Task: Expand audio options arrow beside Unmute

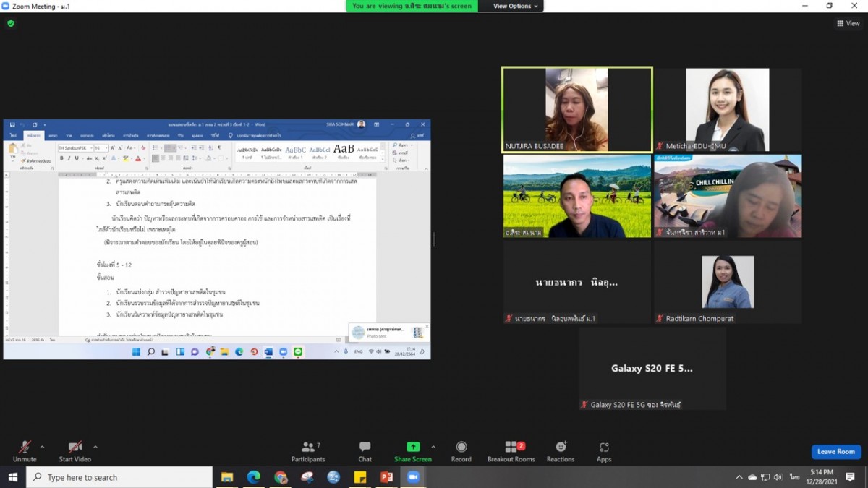Action: (42, 447)
